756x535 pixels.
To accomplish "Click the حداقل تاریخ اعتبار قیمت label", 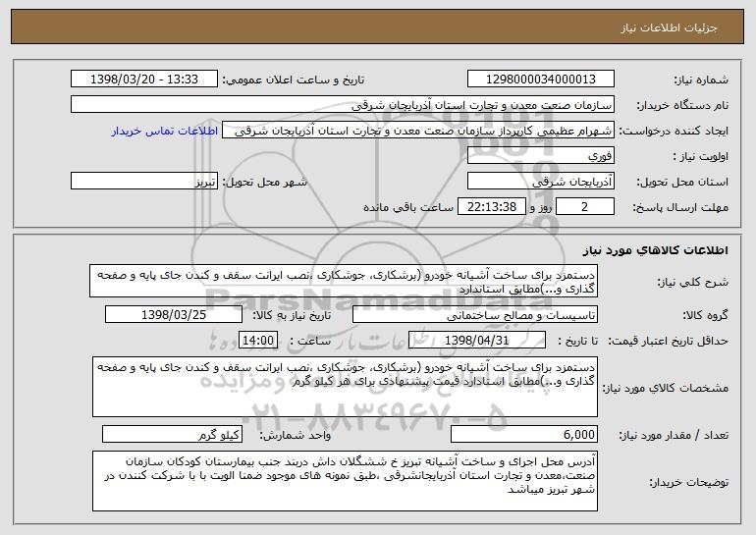I will [x=668, y=341].
